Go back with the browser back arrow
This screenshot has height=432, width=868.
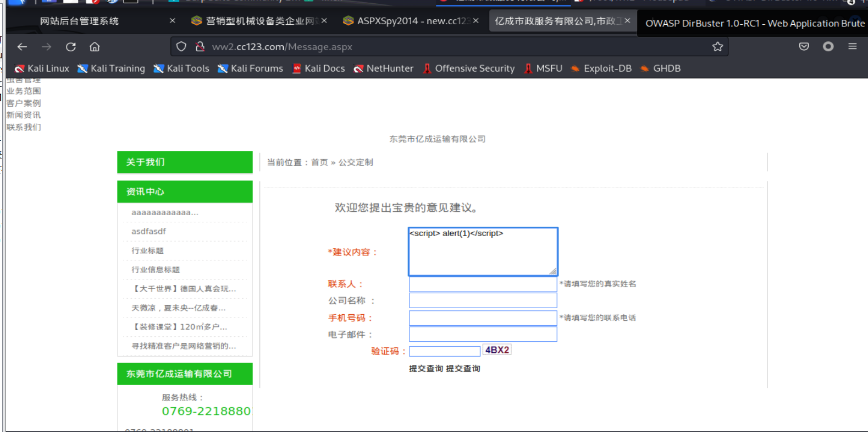22,47
